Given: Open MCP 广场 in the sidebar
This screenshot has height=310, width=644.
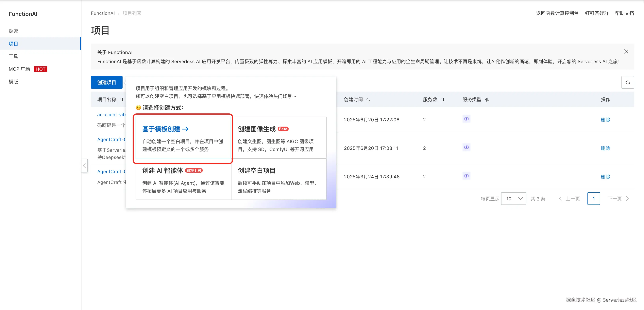Looking at the screenshot, I should 20,69.
